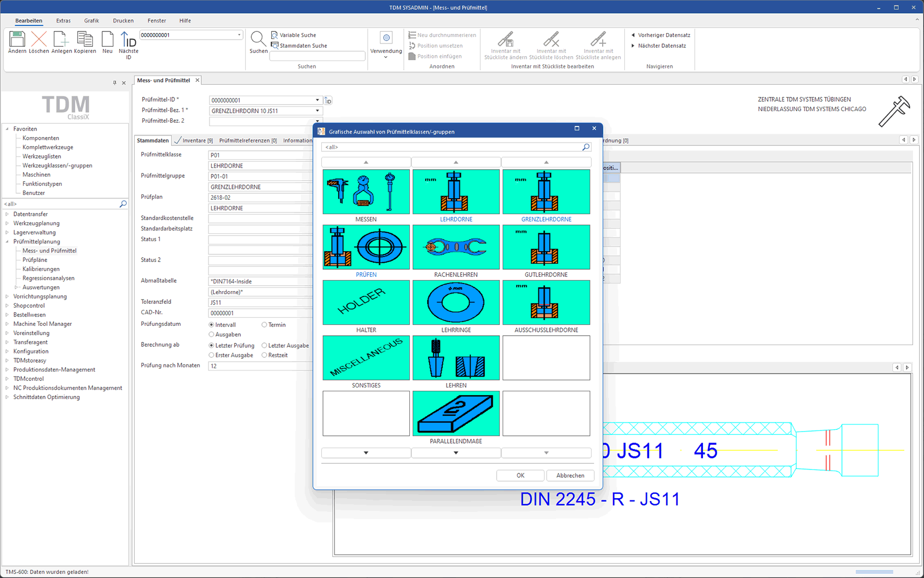The width and height of the screenshot is (924, 578).
Task: Select the Erster Ausgabe radio button
Action: pyautogui.click(x=211, y=356)
